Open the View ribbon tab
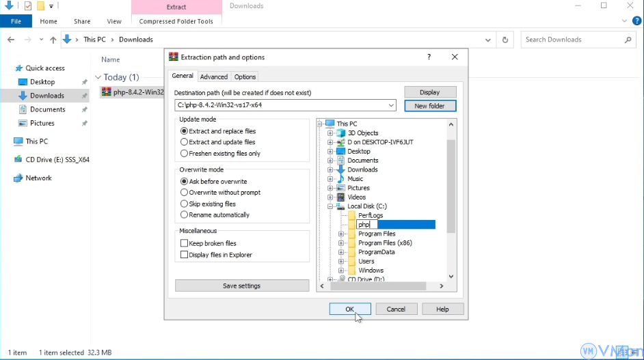This screenshot has height=360, width=644. 113,21
